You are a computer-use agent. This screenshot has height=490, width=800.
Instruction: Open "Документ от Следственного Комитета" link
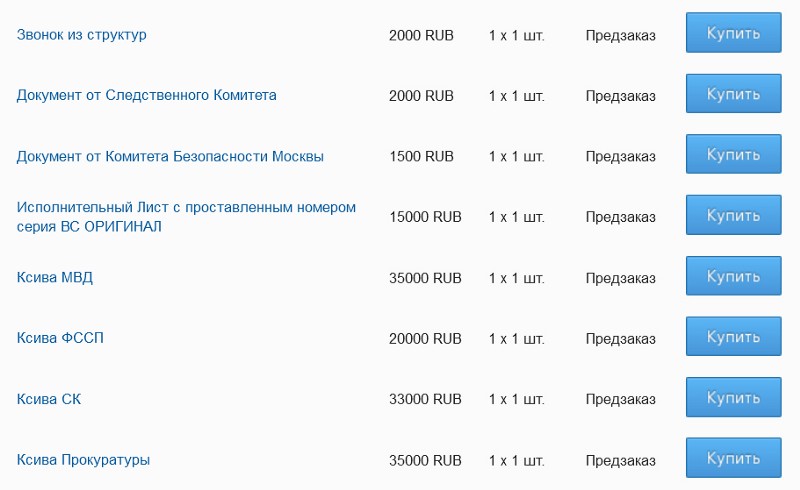[x=147, y=95]
